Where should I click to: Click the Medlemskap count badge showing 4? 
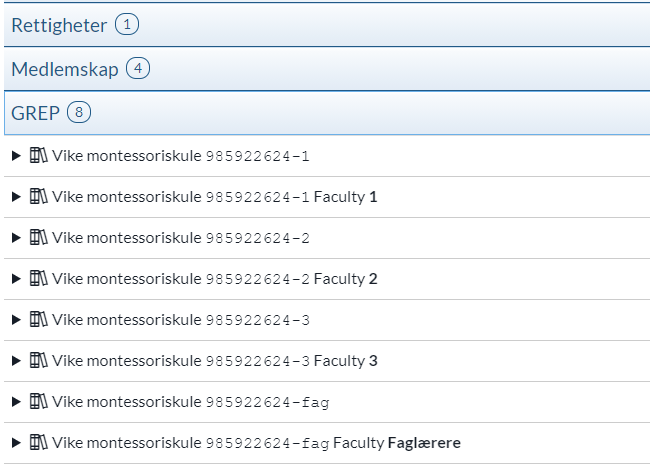(x=138, y=69)
